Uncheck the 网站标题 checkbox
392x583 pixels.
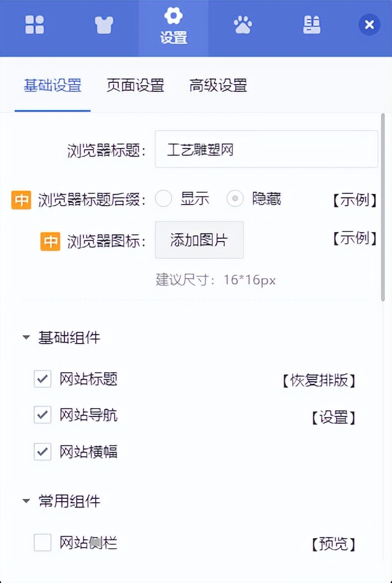tap(42, 380)
